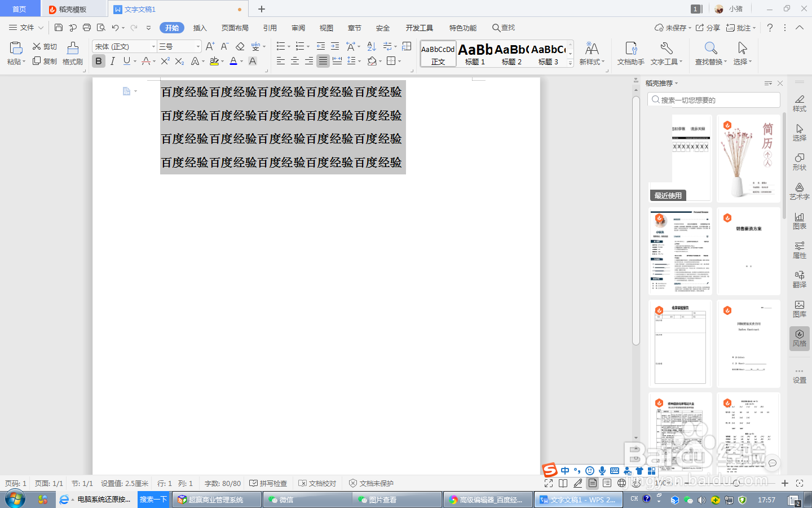
Task: Click 分享 share button
Action: tap(708, 28)
